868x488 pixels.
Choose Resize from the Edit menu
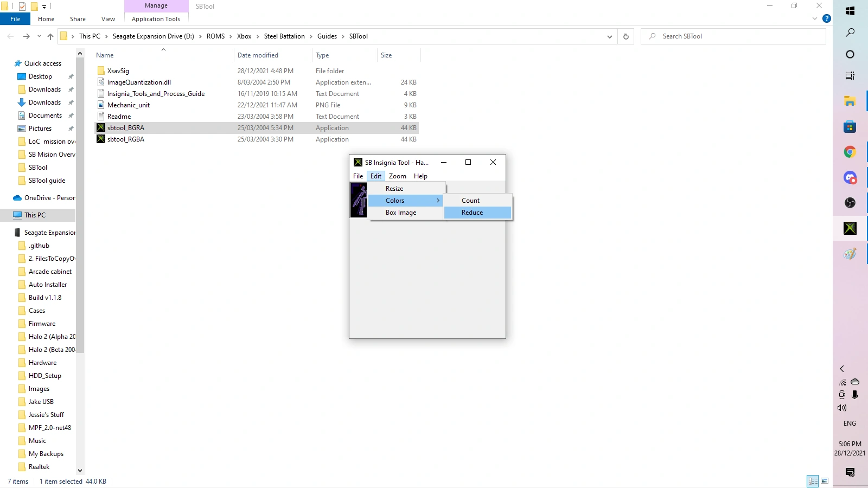[406, 189]
